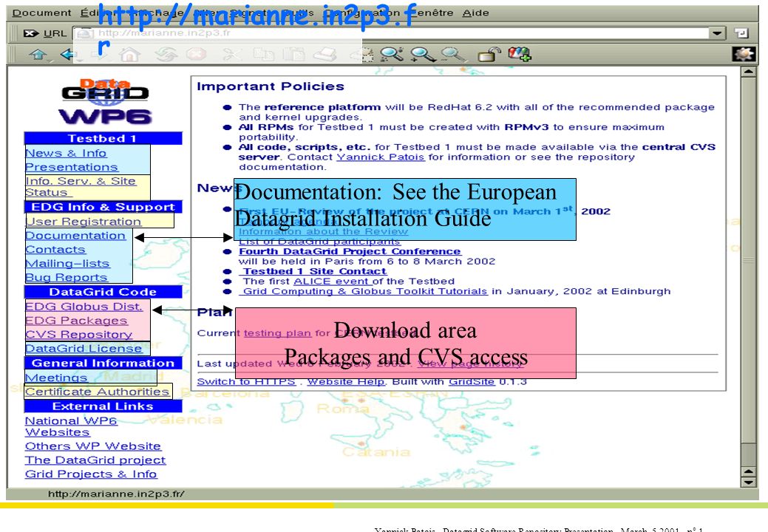Click the Reload page icon
The height and width of the screenshot is (532, 768).
pyautogui.click(x=166, y=55)
